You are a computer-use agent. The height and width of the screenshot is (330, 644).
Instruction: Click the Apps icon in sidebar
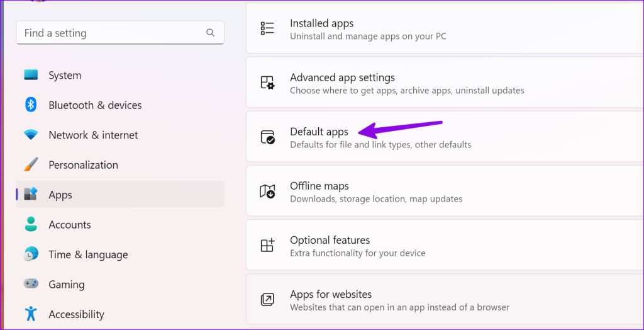pyautogui.click(x=31, y=194)
